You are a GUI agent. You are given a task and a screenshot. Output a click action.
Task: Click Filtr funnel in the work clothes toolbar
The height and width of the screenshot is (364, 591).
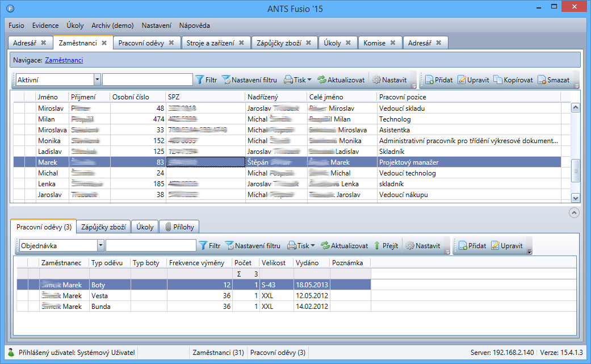(x=203, y=246)
